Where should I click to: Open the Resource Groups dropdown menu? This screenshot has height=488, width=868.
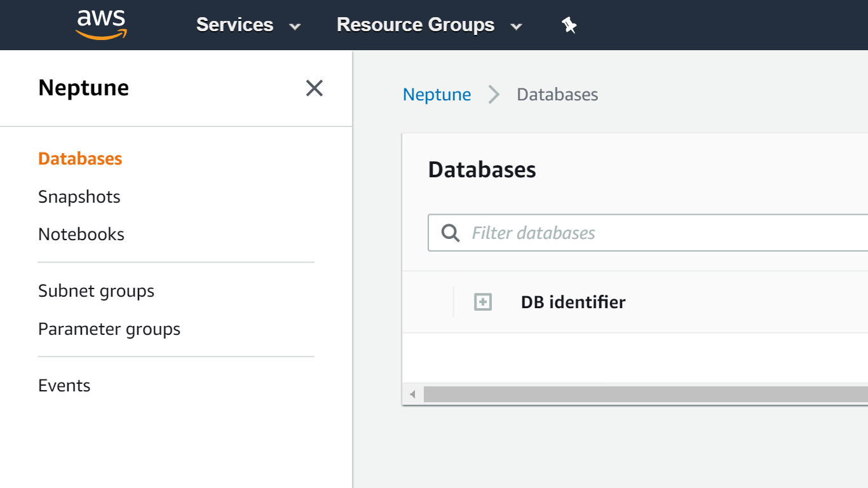pos(428,25)
